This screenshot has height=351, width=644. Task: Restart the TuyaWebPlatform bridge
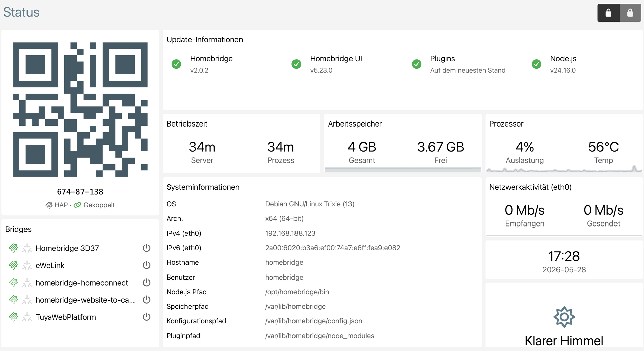pyautogui.click(x=147, y=317)
